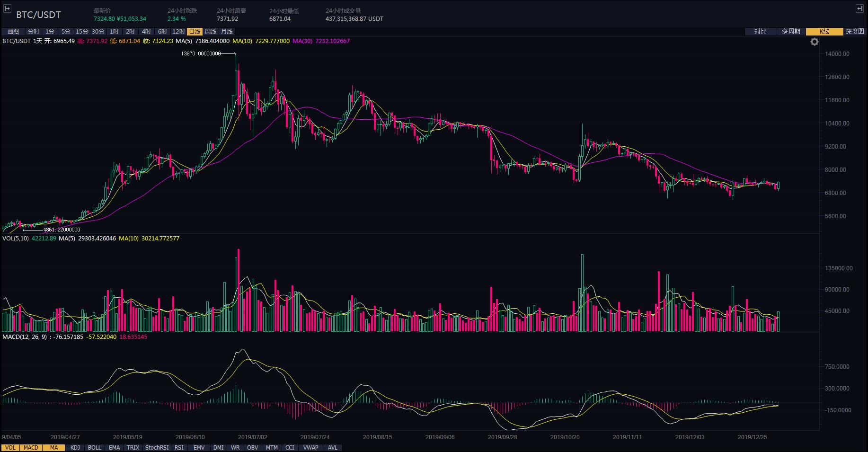Screen dimensions: 868x452
Task: Click the 135000.00 volume axis label
Action: tap(839, 268)
